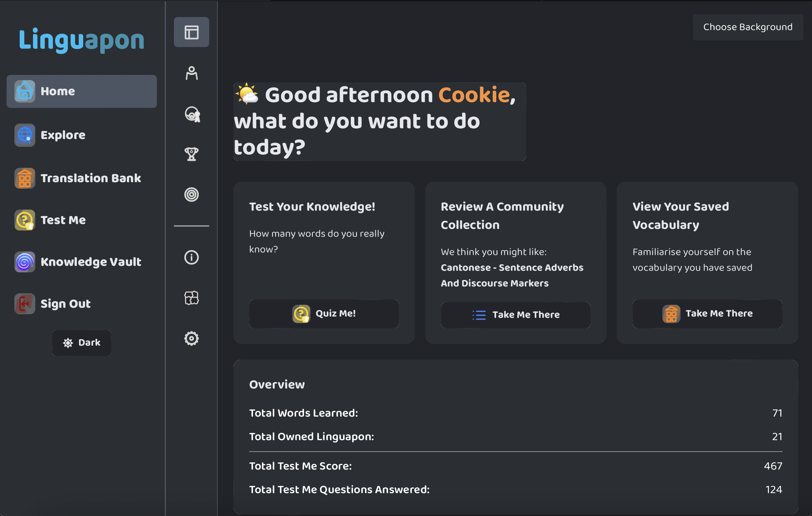This screenshot has height=516, width=812.
Task: Open Translation Bank menu item
Action: [x=90, y=178]
